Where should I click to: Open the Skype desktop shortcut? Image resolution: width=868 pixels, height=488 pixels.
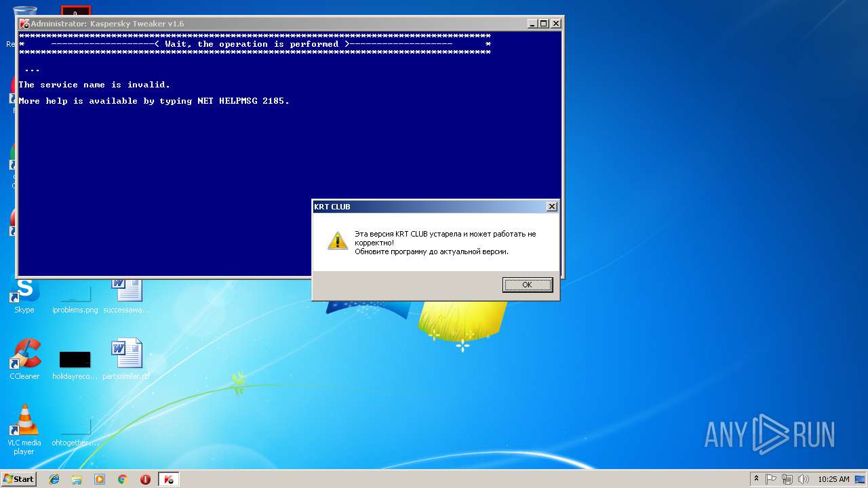click(x=24, y=295)
